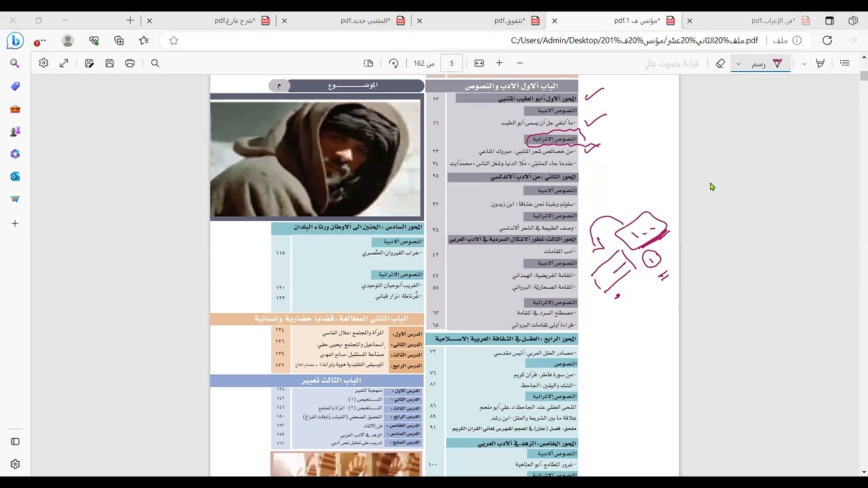Close the تتفوق.pdf tab
The image size is (868, 488).
(x=420, y=20)
